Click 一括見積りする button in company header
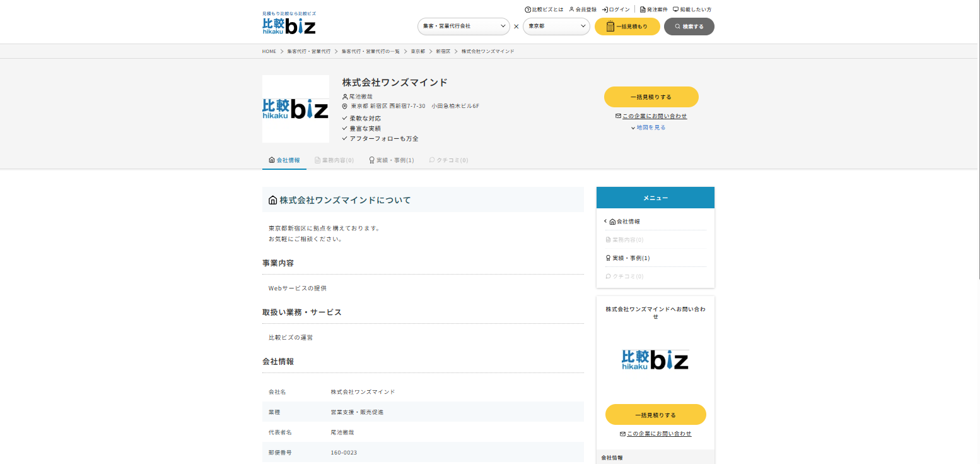Screen dimensions: 980x464 [x=651, y=97]
